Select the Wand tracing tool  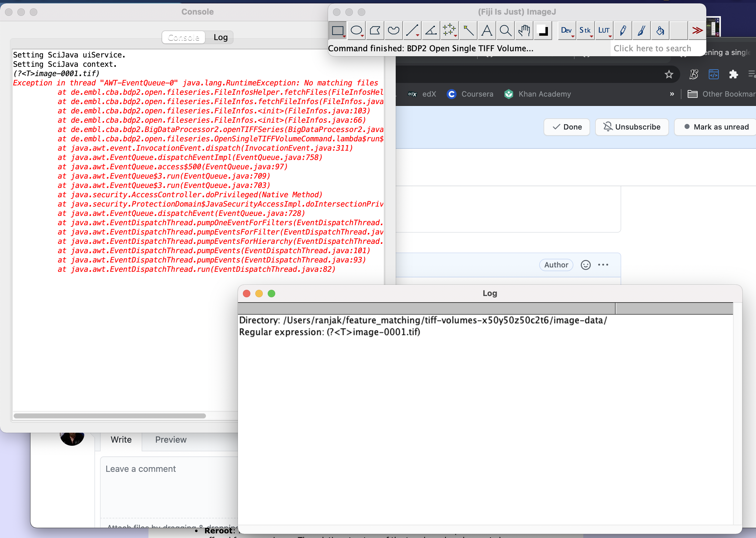click(468, 30)
